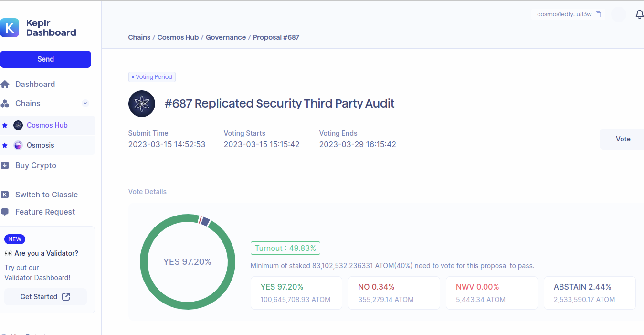644x335 pixels.
Task: Click the voting end time 2023-03-29 16:15:42
Action: click(358, 144)
